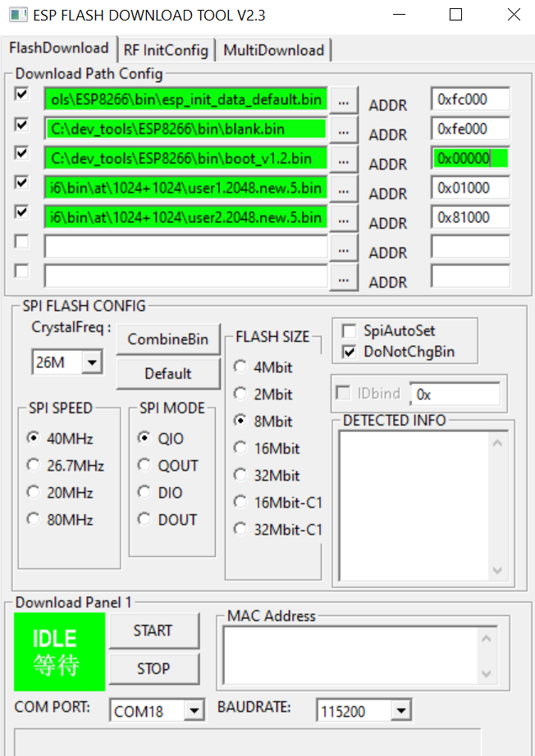This screenshot has width=535, height=756.
Task: Select 26.7MHz SPI speed
Action: (66, 465)
